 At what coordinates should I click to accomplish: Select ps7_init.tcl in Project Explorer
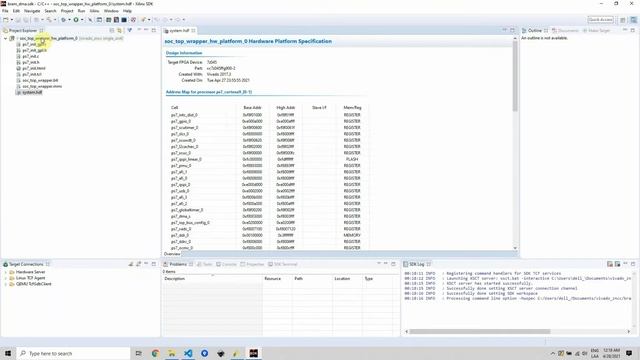click(32, 75)
